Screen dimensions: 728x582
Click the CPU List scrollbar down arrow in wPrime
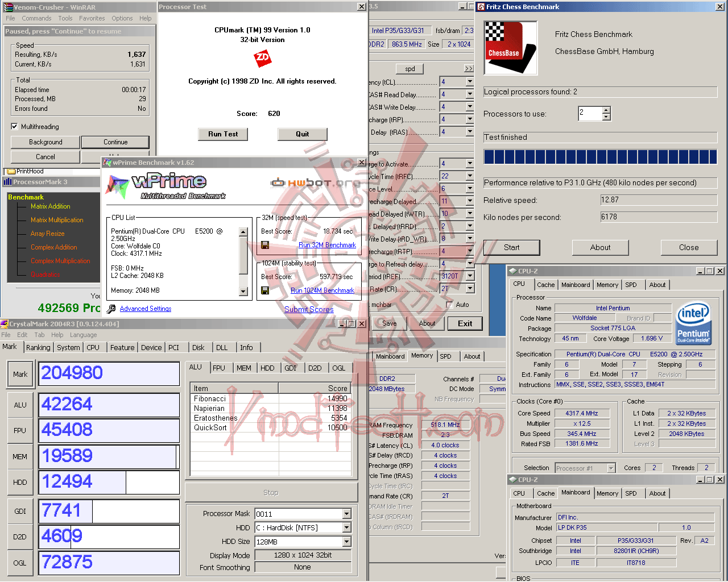click(243, 292)
